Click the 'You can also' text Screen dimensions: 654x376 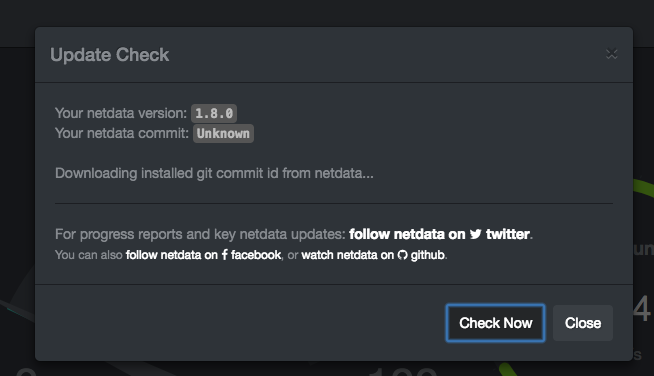click(88, 255)
